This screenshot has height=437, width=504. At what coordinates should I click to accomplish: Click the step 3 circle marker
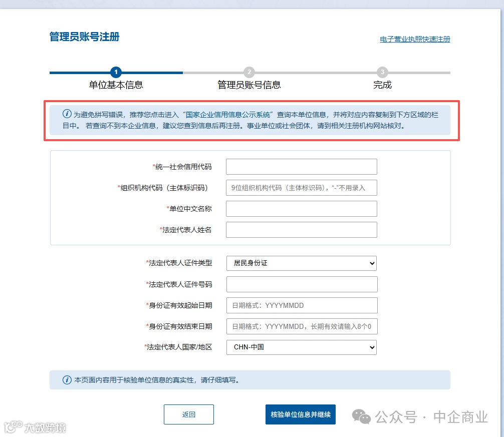point(382,72)
